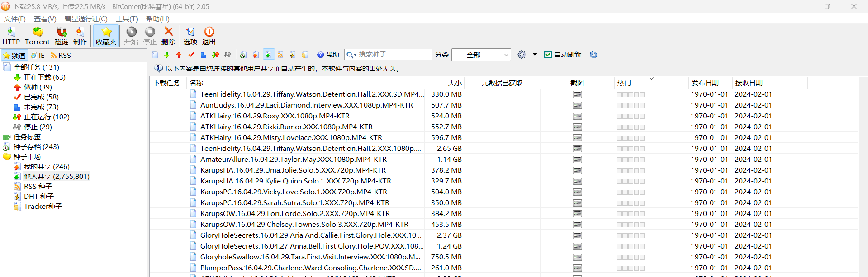Click the highlighted others' shares toolbar icon

[x=268, y=55]
